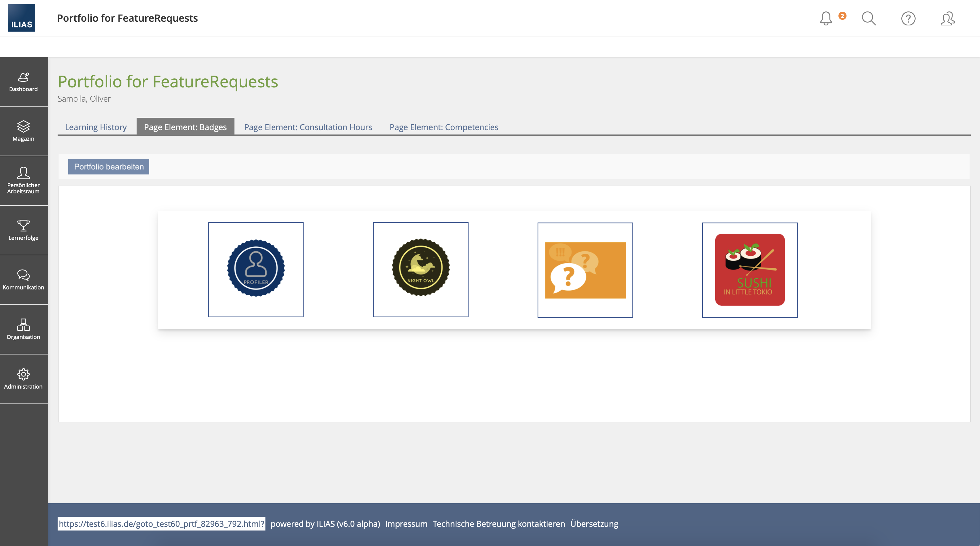Click the help question mark icon
This screenshot has height=546, width=980.
(908, 18)
